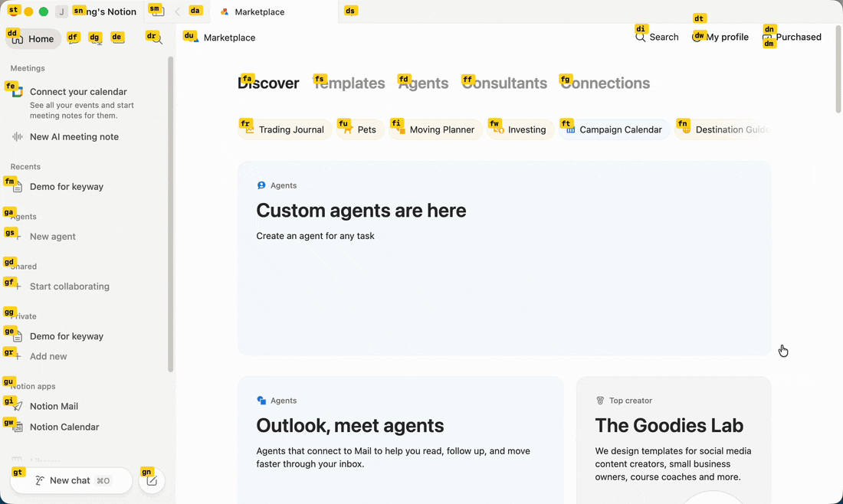
Task: Click the sidebar magnifier search icon
Action: click(x=156, y=39)
